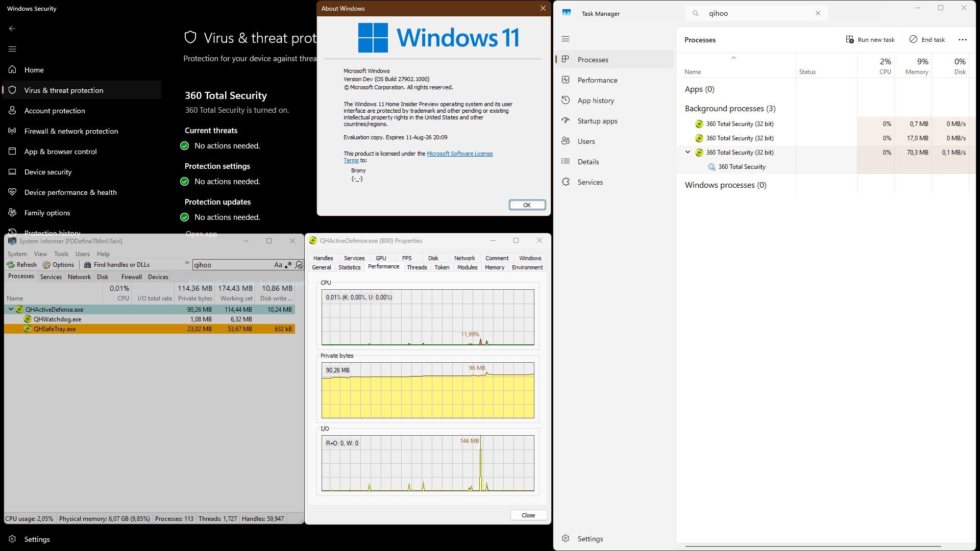980x551 pixels.
Task: Open Details page in Task Manager
Action: pyautogui.click(x=615, y=162)
